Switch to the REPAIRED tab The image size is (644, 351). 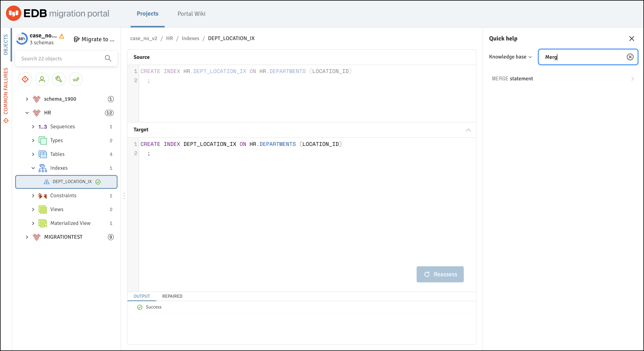pos(172,296)
